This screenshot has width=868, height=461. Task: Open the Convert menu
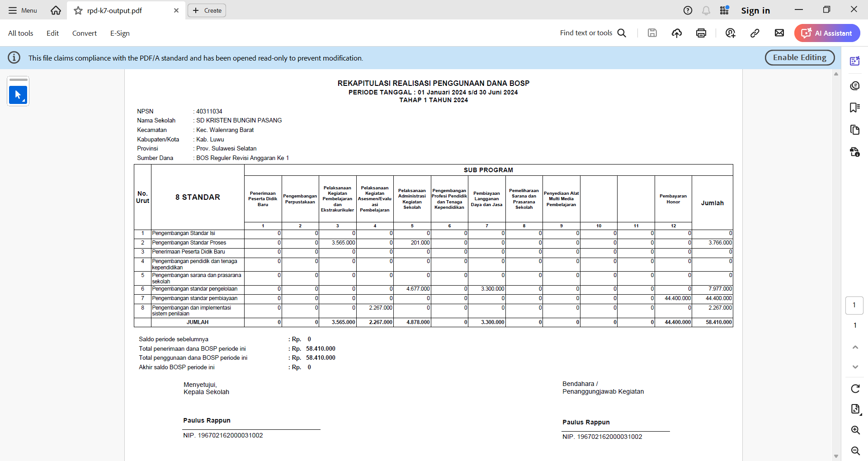tap(85, 33)
